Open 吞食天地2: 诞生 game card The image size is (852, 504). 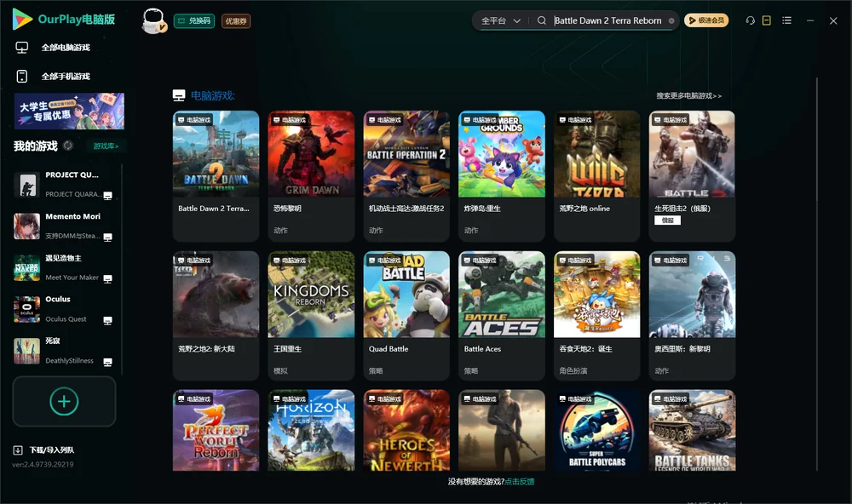[x=597, y=316]
